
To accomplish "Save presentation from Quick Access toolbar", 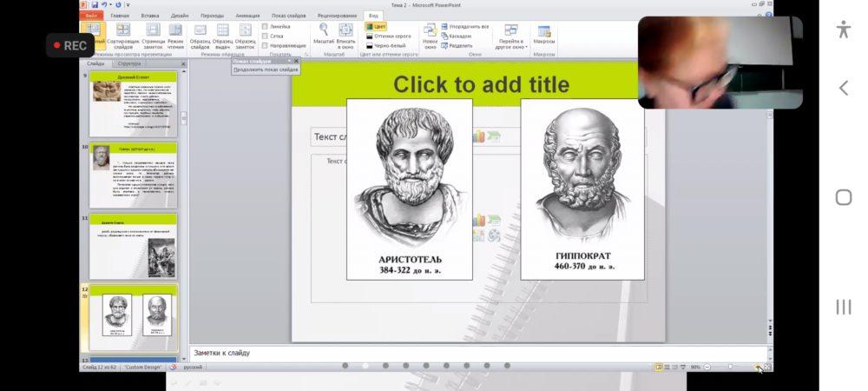I will pos(95,5).
